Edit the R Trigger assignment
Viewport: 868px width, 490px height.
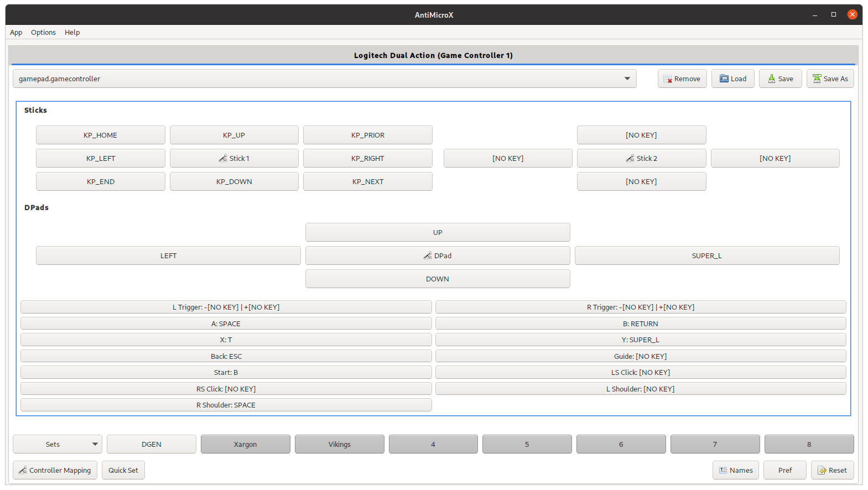point(641,307)
